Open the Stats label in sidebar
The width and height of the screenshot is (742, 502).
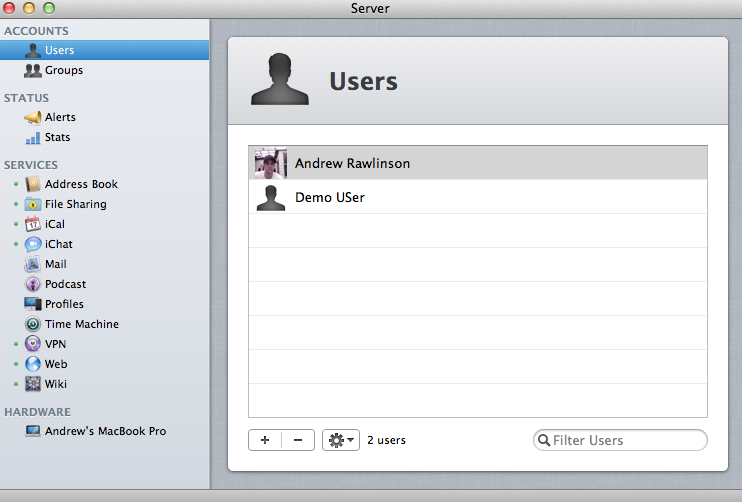click(57, 137)
